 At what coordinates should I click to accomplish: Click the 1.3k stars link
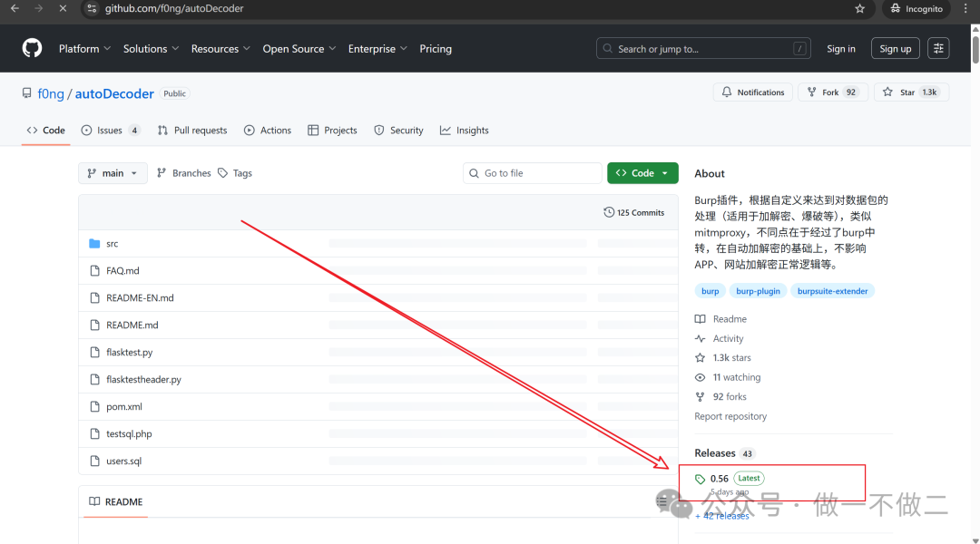(723, 358)
